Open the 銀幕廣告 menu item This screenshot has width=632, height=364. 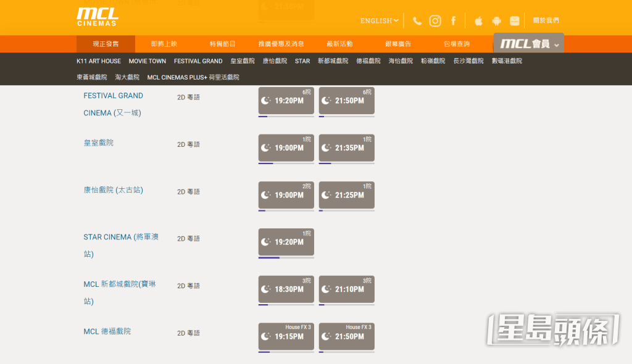[398, 44]
